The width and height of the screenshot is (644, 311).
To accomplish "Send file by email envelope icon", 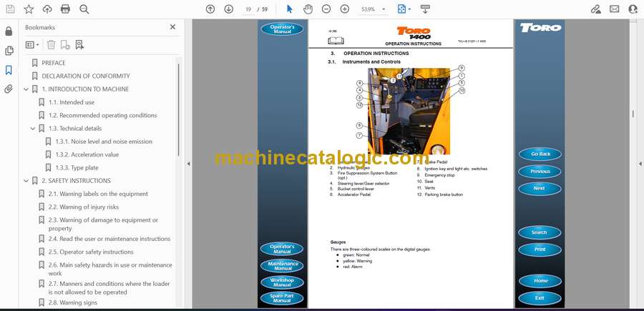I will [615, 9].
